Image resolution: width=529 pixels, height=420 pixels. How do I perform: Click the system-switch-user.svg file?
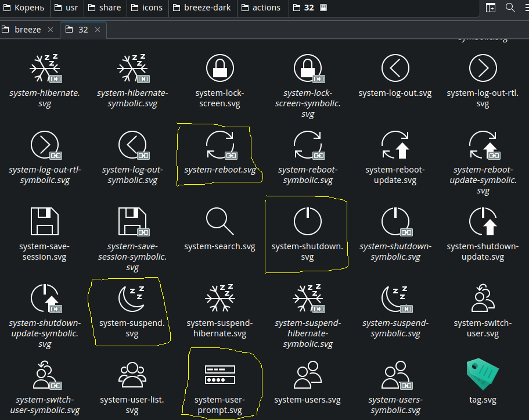pyautogui.click(x=483, y=297)
